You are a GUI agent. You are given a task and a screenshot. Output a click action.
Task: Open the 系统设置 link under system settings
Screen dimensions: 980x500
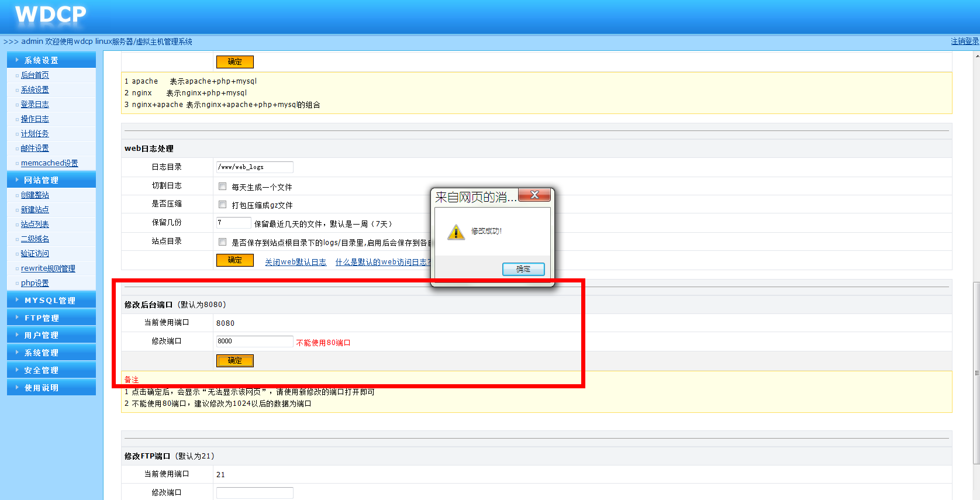(x=35, y=89)
